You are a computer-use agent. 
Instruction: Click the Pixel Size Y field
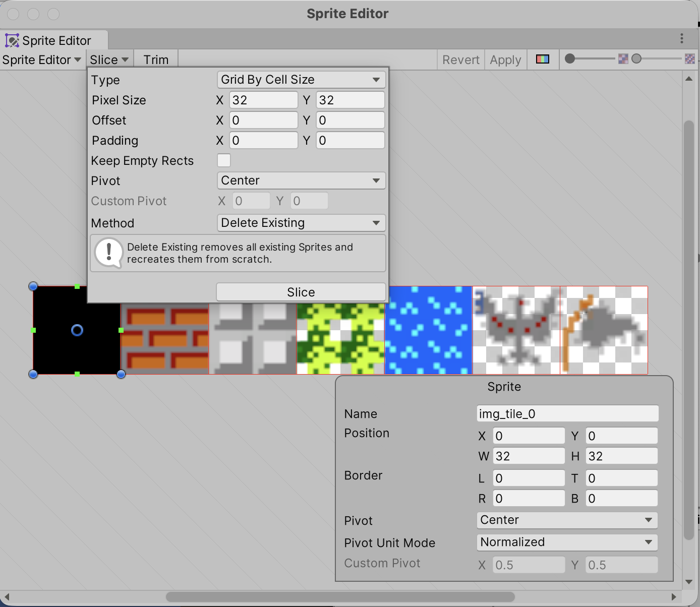(x=351, y=100)
